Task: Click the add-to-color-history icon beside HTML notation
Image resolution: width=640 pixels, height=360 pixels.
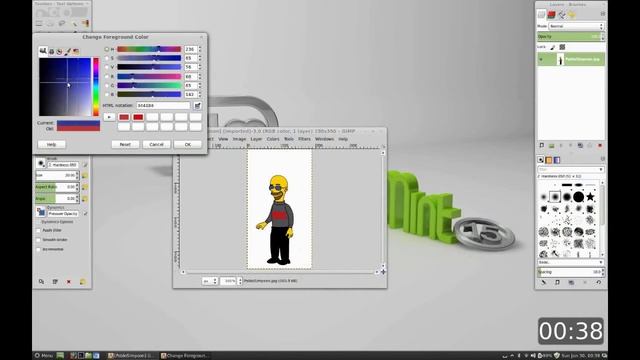Action: [197, 106]
